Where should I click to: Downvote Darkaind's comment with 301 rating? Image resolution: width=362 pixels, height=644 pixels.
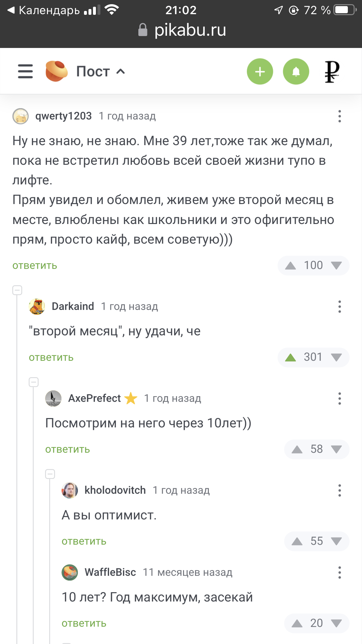(x=337, y=357)
